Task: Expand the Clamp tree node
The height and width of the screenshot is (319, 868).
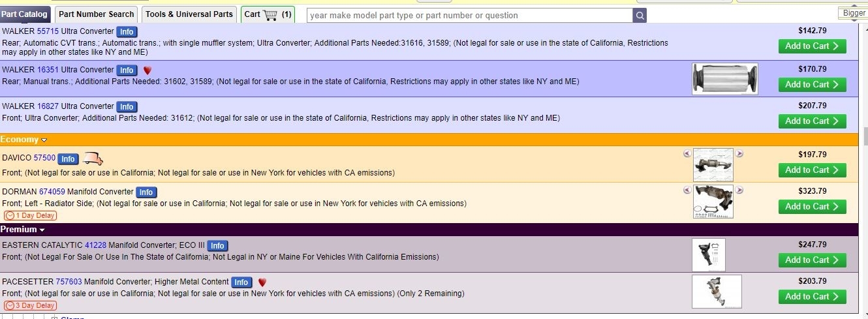Action: pos(55,317)
